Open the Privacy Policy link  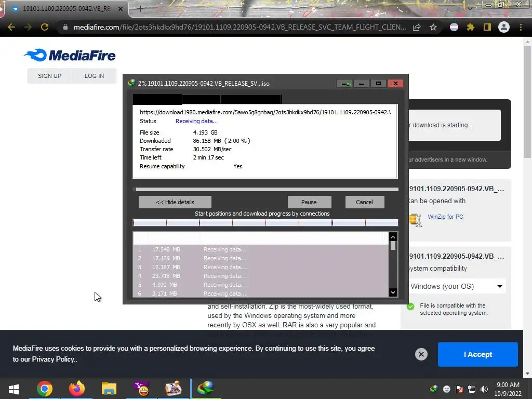pyautogui.click(x=53, y=360)
